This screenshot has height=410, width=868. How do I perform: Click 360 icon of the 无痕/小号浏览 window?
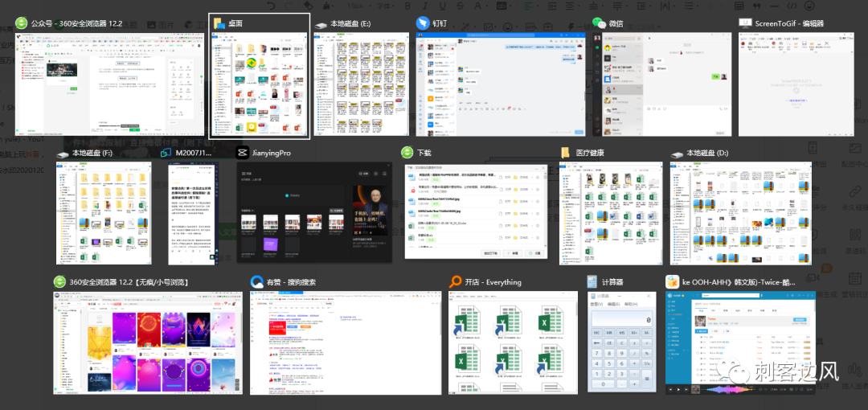click(x=59, y=281)
